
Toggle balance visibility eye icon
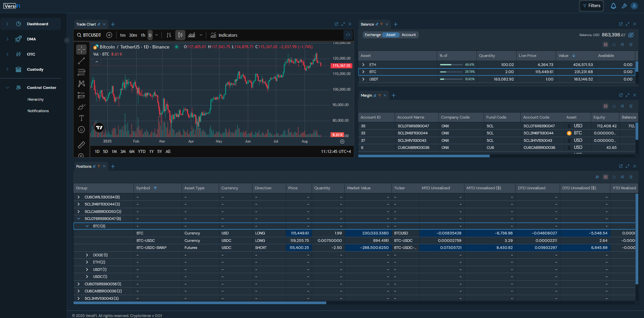click(x=631, y=35)
